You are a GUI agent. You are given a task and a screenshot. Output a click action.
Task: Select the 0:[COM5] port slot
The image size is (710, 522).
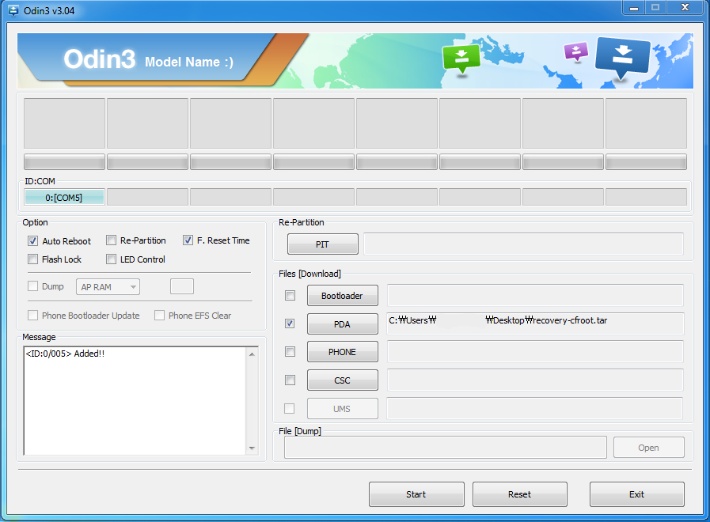click(64, 197)
